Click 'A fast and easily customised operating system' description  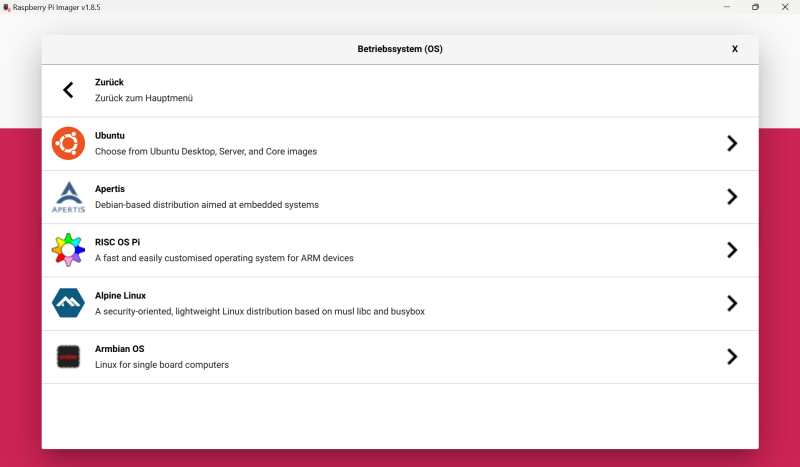click(x=224, y=258)
